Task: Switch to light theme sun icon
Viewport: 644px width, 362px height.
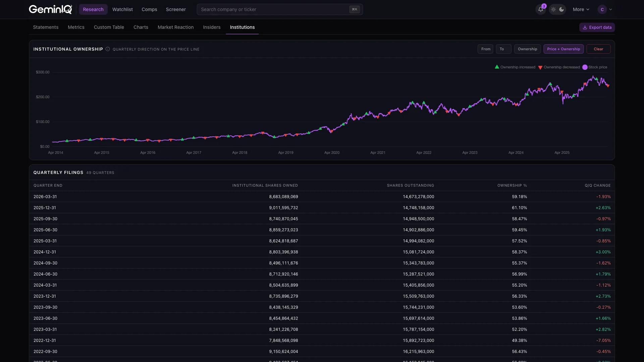Action: click(553, 9)
